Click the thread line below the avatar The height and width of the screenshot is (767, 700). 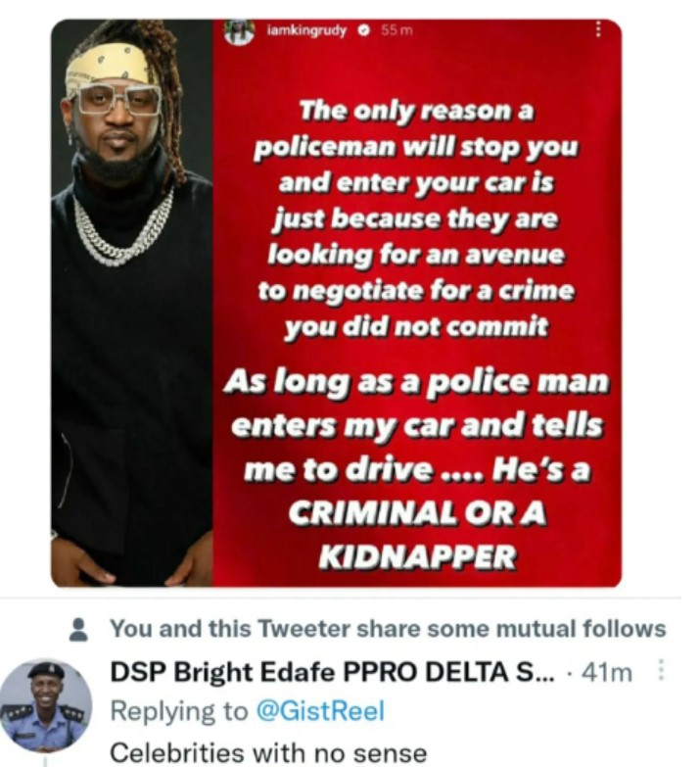tap(46, 761)
